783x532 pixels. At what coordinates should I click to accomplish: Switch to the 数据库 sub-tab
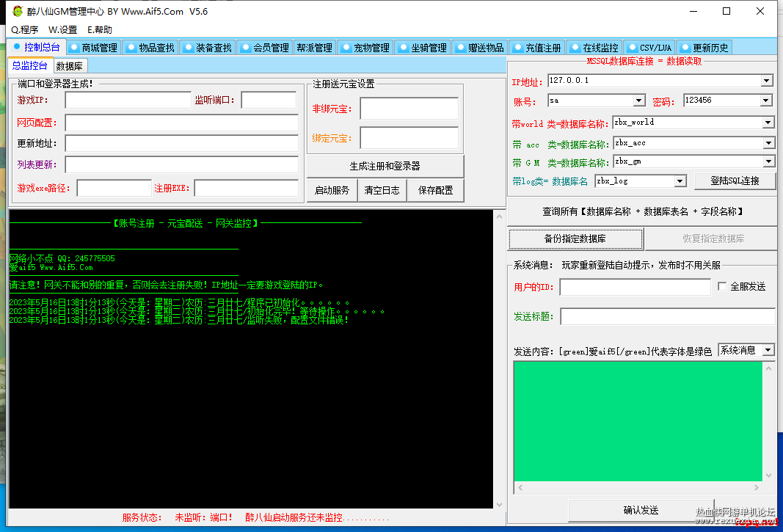coord(70,66)
